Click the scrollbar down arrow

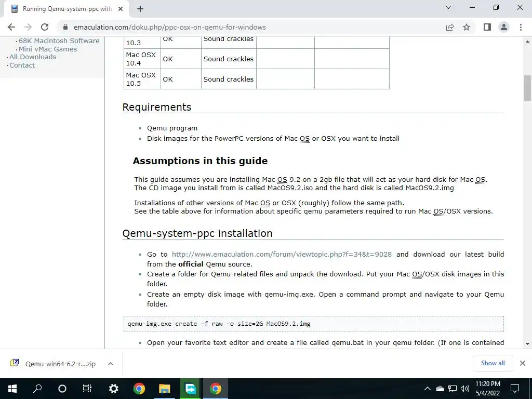[527, 344]
